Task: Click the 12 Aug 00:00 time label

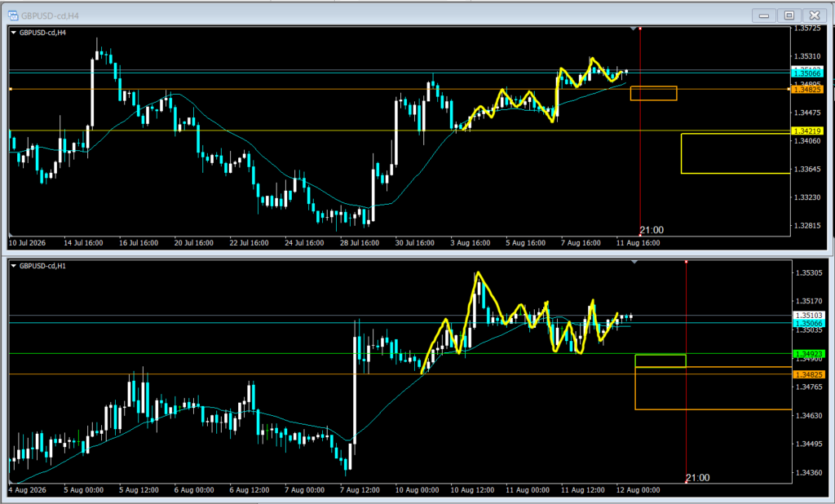Action: 638,490
